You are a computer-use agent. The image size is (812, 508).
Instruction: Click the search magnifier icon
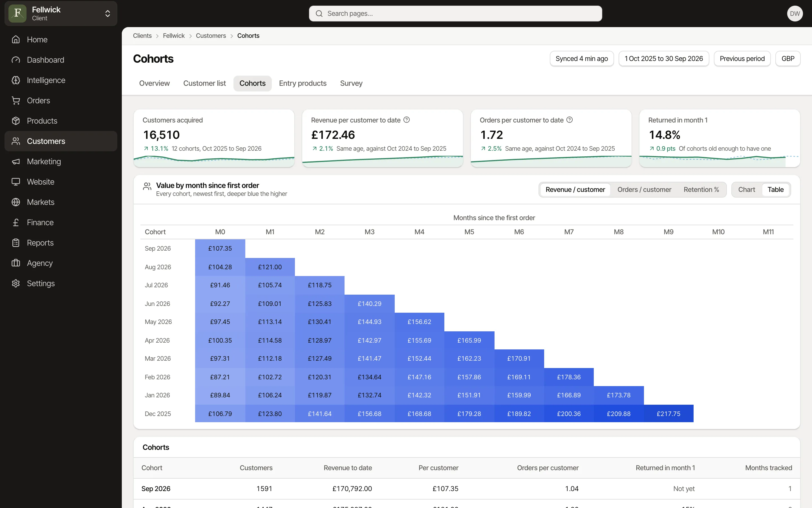click(319, 14)
